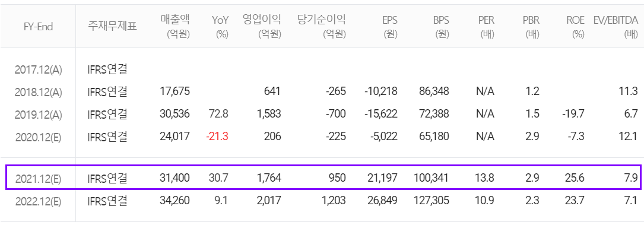Click net income value -700

pos(335,114)
